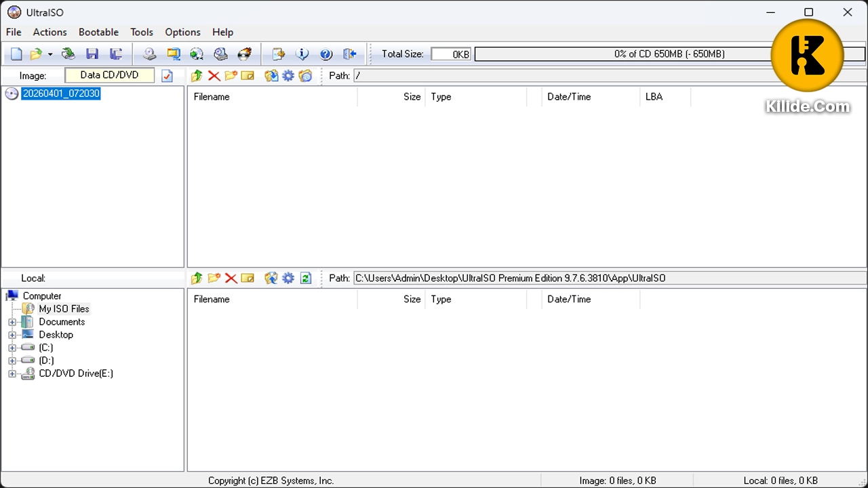Click the Add Files toolbar icon
Image resolution: width=868 pixels, height=488 pixels.
click(x=278, y=54)
